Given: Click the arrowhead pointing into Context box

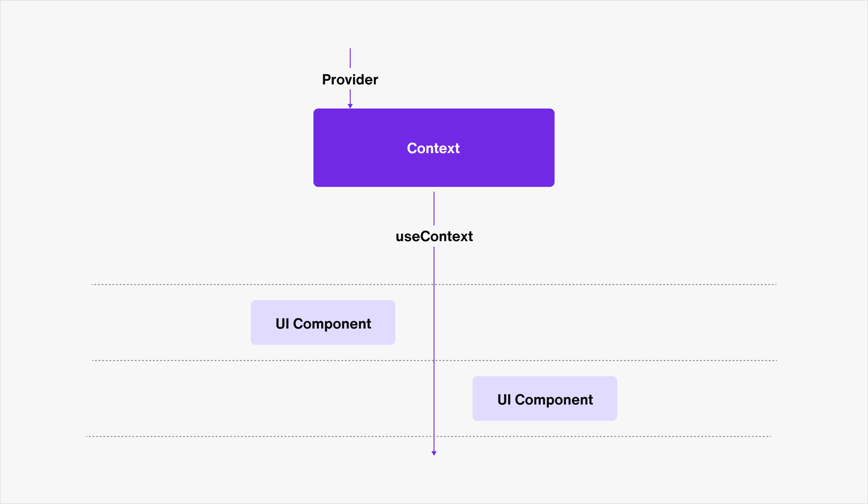Looking at the screenshot, I should point(350,106).
